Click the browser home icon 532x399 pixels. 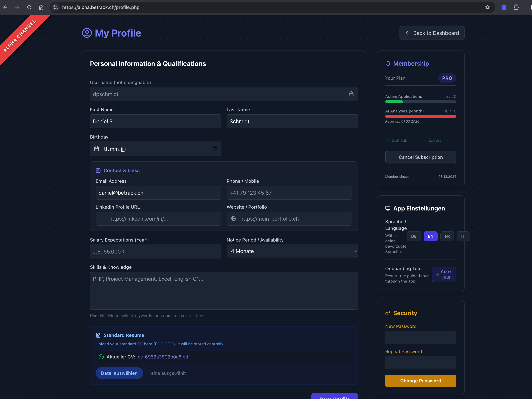[x=41, y=7]
